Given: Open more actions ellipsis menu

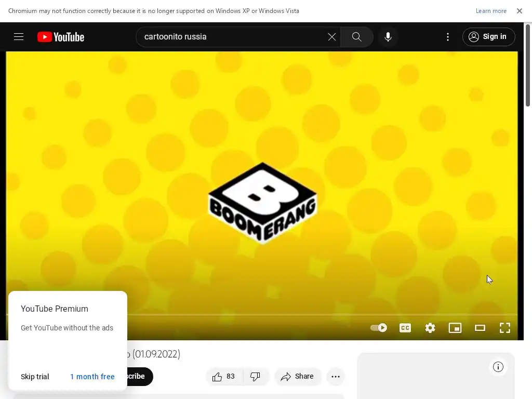Looking at the screenshot, I should (x=336, y=376).
